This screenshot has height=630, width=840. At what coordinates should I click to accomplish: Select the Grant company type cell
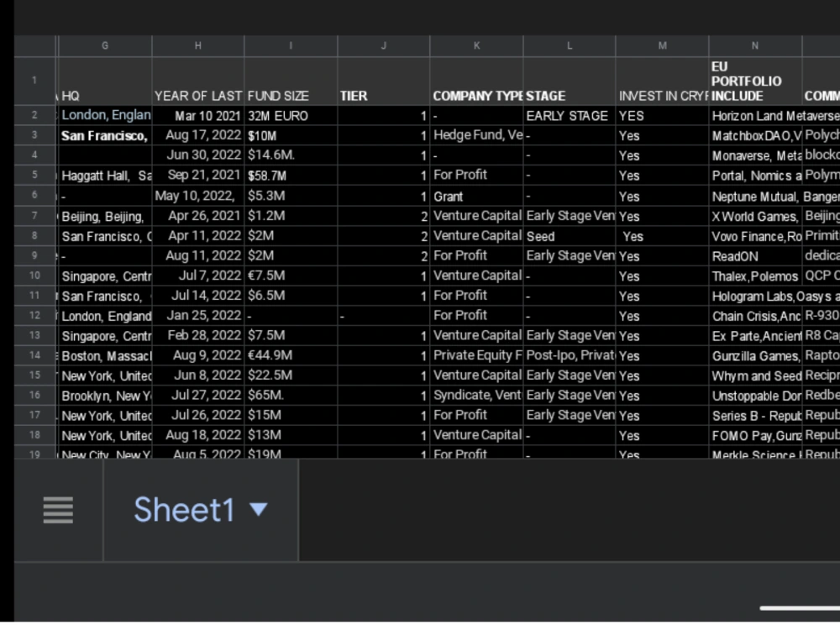coord(476,196)
